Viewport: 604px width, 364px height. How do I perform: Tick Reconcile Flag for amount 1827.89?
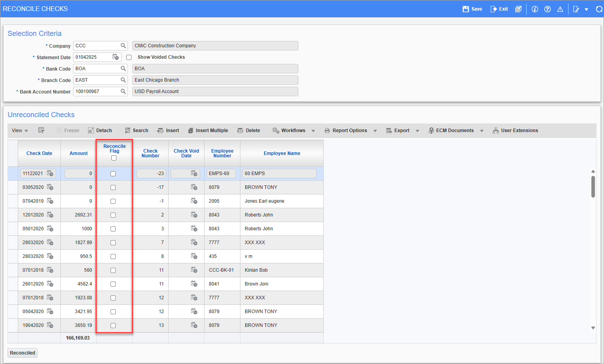coord(113,243)
